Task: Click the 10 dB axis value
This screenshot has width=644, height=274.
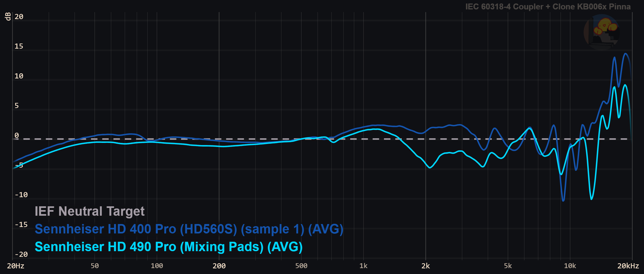Action: pos(19,76)
